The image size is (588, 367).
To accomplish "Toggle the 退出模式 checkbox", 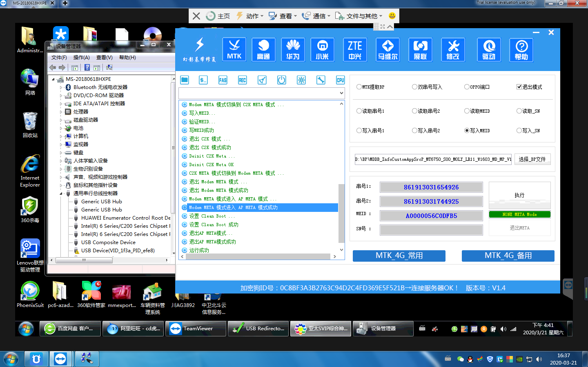I will tap(519, 87).
